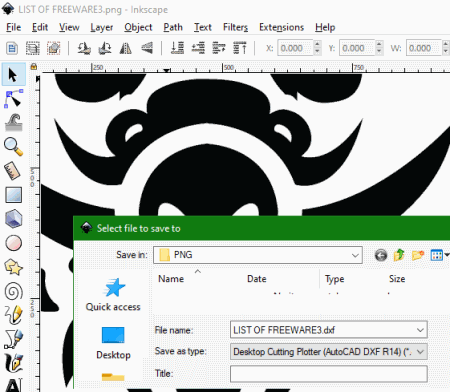Click Select all in all layers icon

[x=33, y=48]
